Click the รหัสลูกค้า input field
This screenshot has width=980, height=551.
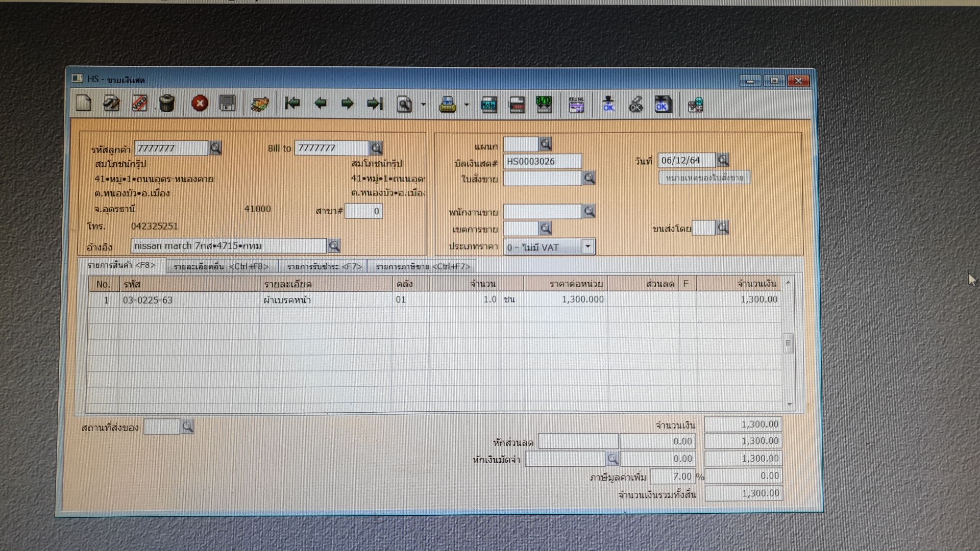(x=171, y=148)
